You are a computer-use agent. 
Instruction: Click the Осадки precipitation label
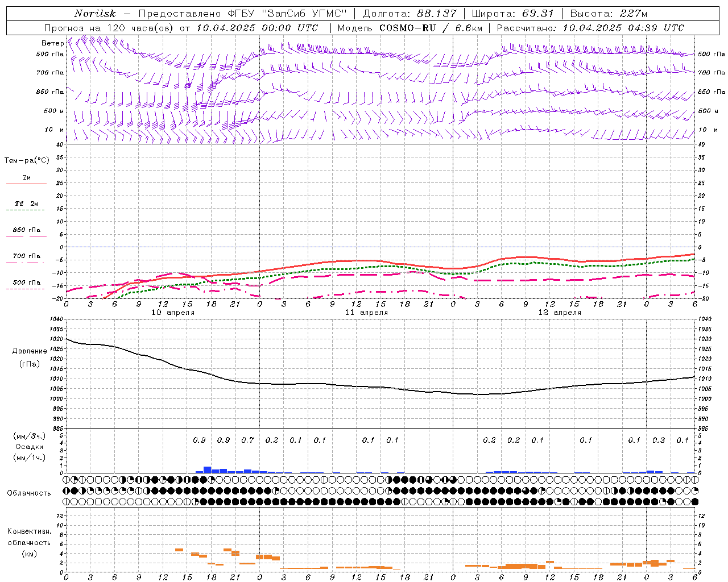pos(30,447)
